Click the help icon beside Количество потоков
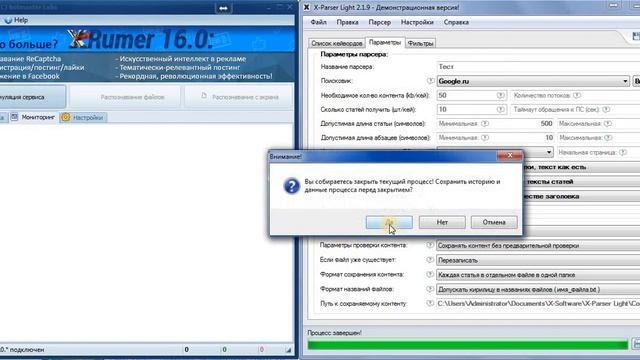The image size is (640, 360). tap(577, 95)
